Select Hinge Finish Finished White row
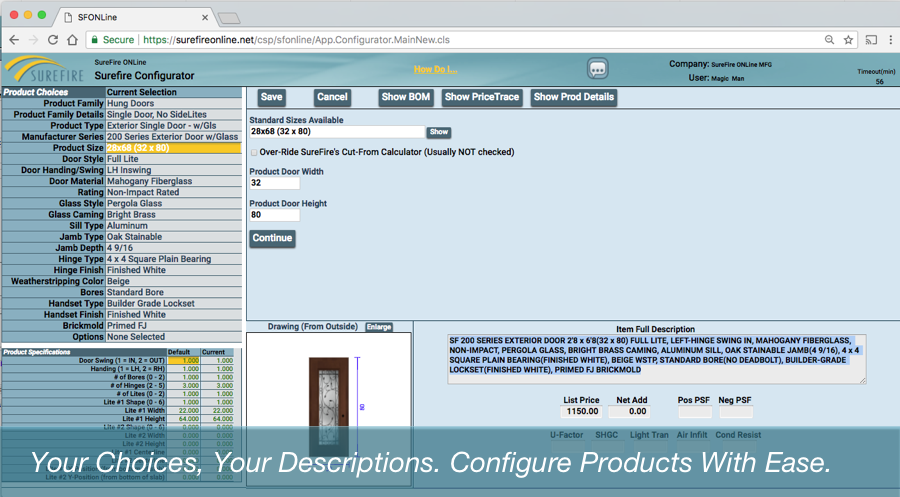The width and height of the screenshot is (900, 497). (122, 270)
